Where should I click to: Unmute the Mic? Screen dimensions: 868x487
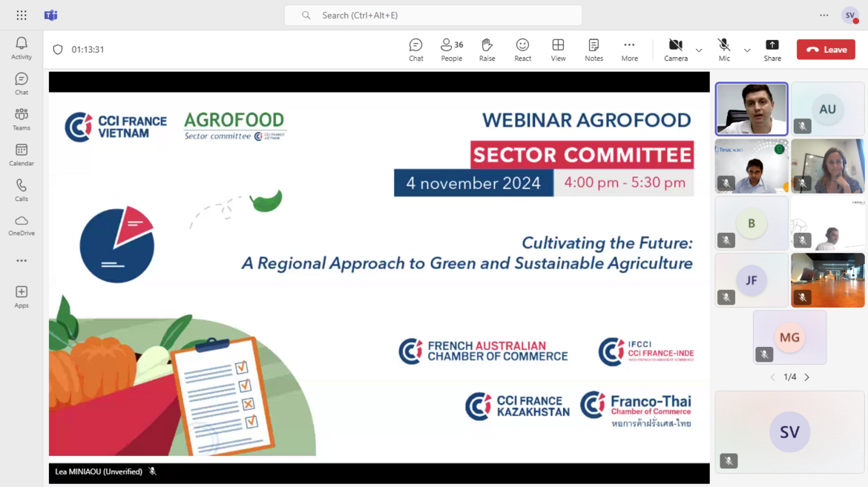pos(724,50)
